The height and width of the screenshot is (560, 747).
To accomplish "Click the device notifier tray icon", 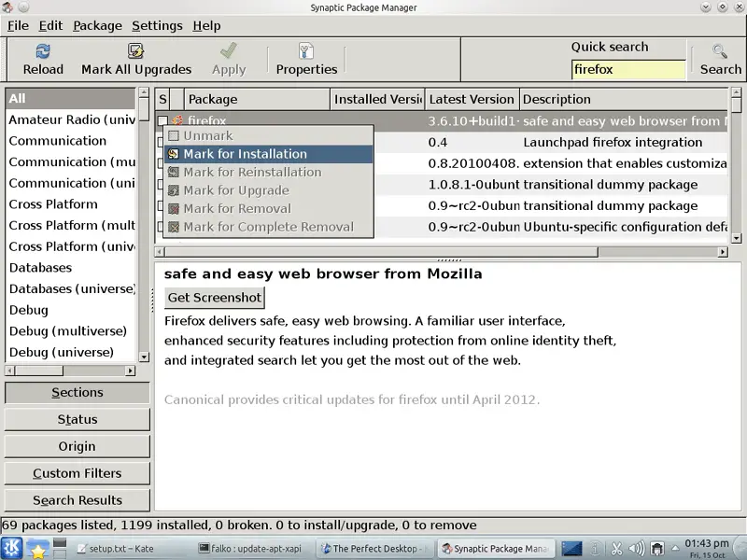I will tap(657, 549).
